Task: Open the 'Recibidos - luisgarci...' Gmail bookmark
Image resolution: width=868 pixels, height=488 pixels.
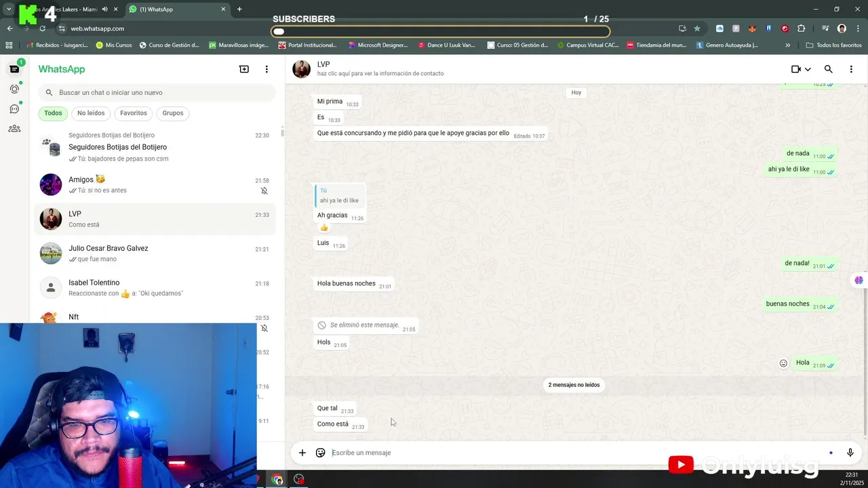Action: (x=58, y=45)
